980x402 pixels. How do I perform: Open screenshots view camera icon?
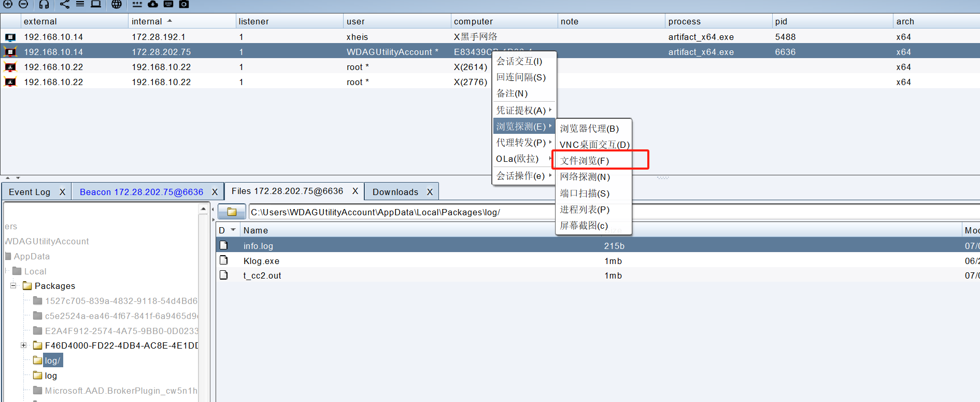pos(184,4)
